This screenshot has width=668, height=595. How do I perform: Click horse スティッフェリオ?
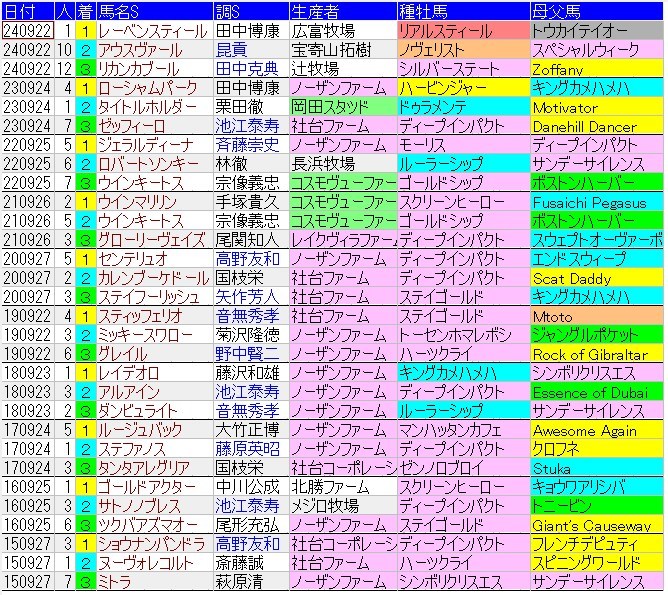click(140, 316)
